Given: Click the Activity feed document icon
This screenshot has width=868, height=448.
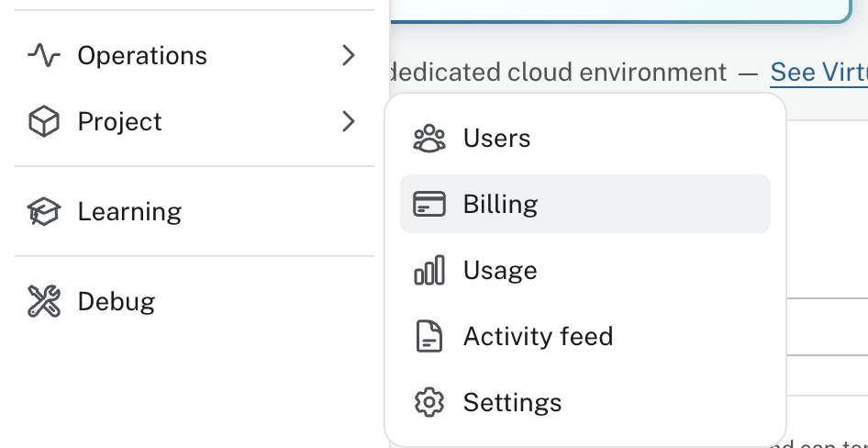Looking at the screenshot, I should [x=429, y=336].
